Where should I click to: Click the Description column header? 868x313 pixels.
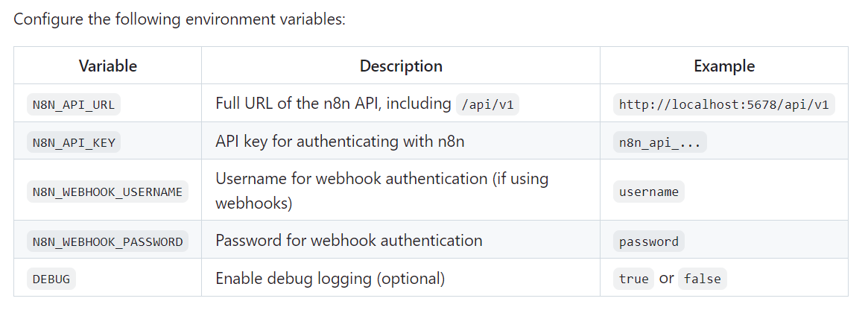pos(401,66)
